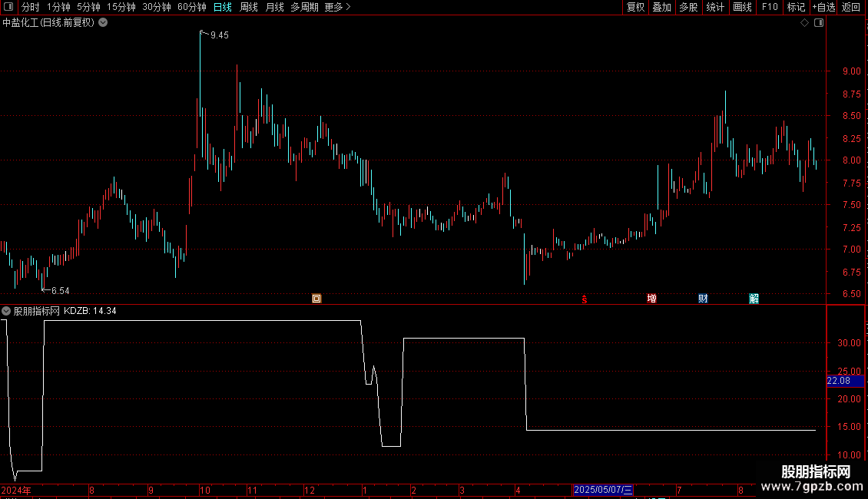Select the 5分钟 period tab

click(88, 7)
